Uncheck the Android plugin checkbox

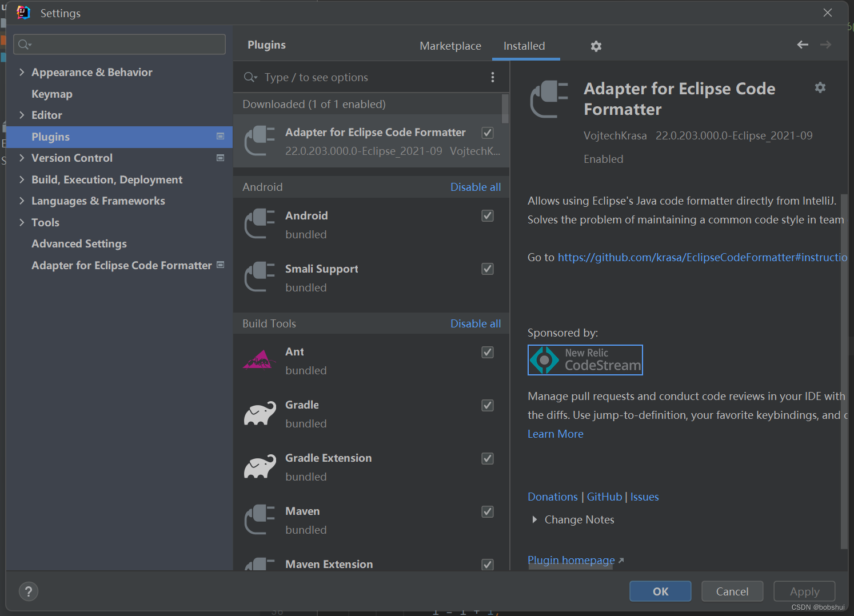[488, 215]
